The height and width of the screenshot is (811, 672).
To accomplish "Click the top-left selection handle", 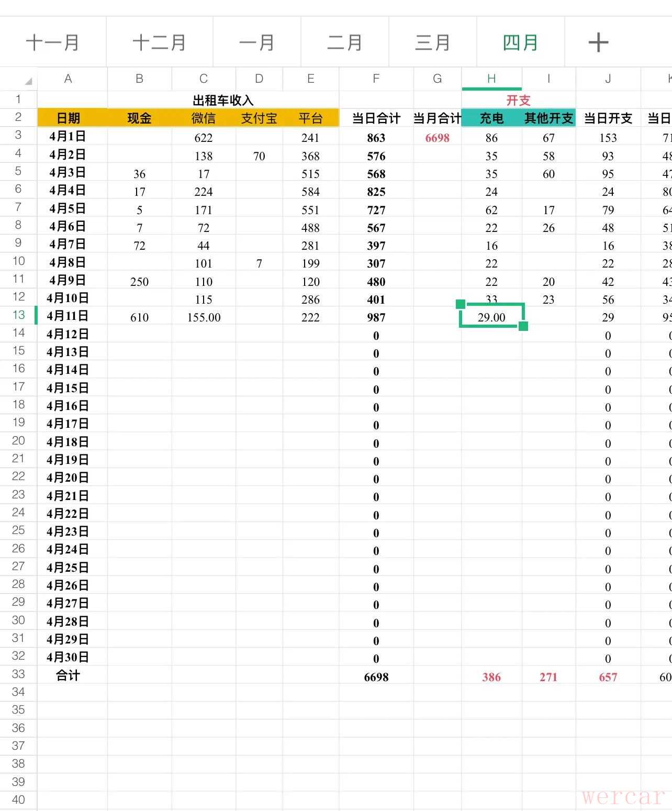I will [x=461, y=304].
